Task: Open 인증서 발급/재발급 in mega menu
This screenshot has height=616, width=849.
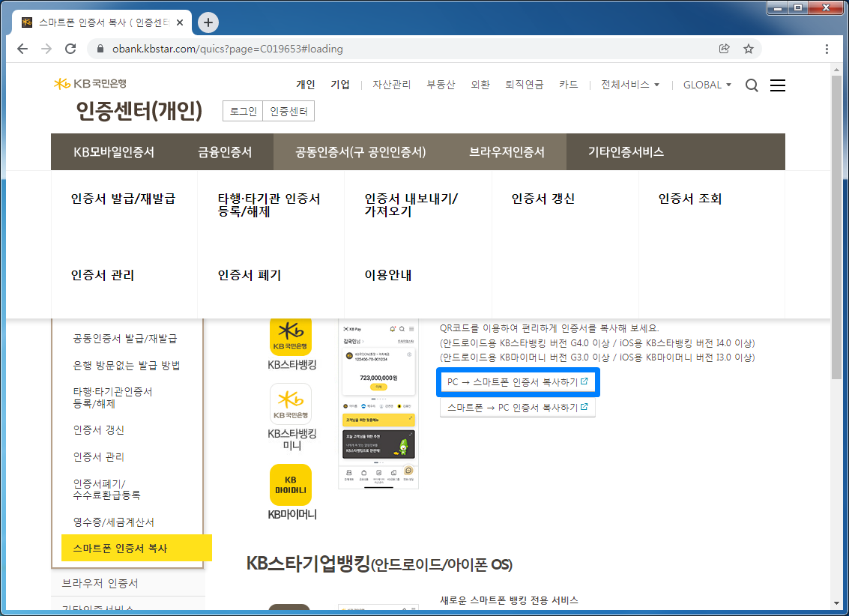Action: [123, 199]
